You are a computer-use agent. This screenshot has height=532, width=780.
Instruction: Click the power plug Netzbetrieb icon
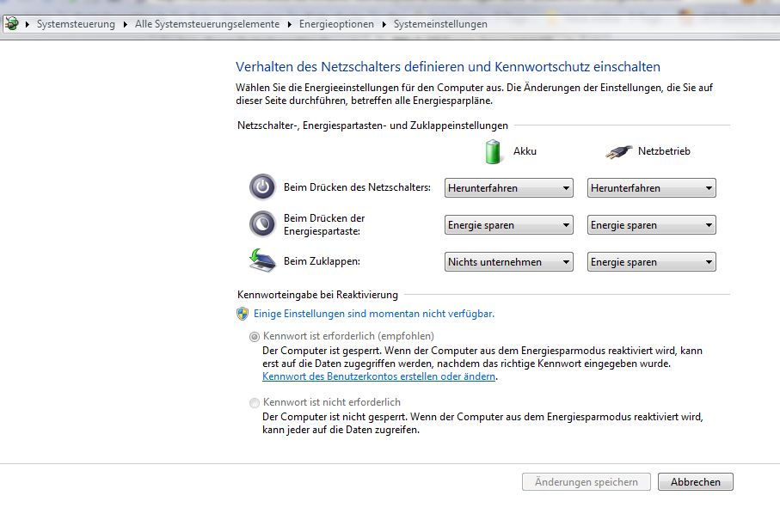point(618,151)
